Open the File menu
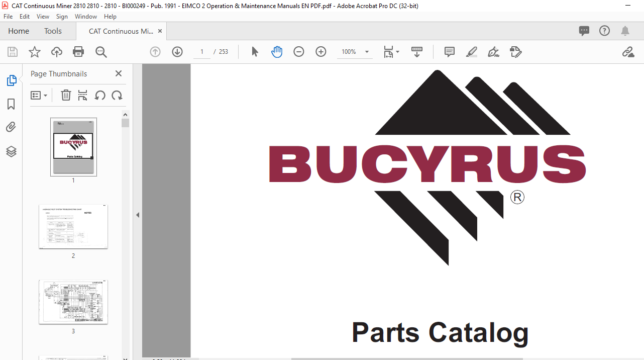644x360 pixels. pos(8,17)
